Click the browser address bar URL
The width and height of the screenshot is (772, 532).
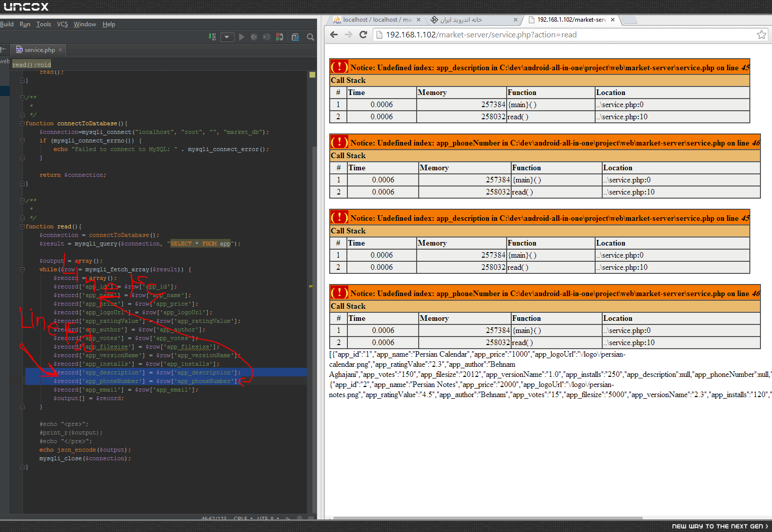click(x=481, y=35)
